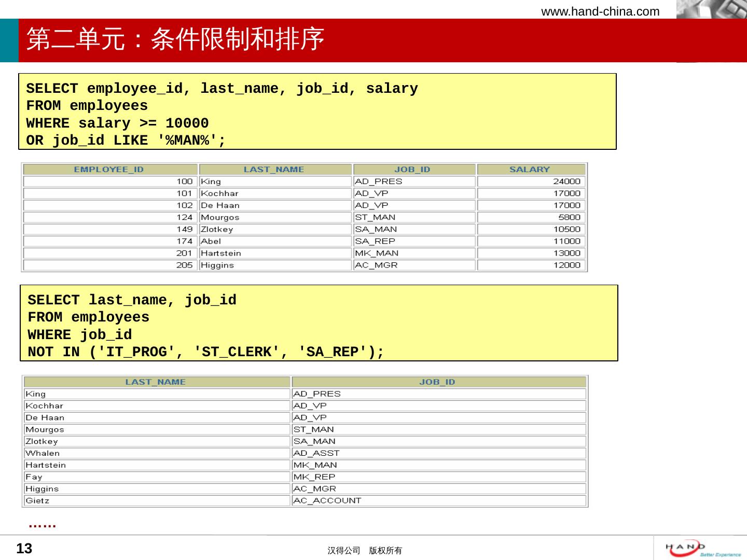Open the www.hand-china.com link

click(x=600, y=11)
